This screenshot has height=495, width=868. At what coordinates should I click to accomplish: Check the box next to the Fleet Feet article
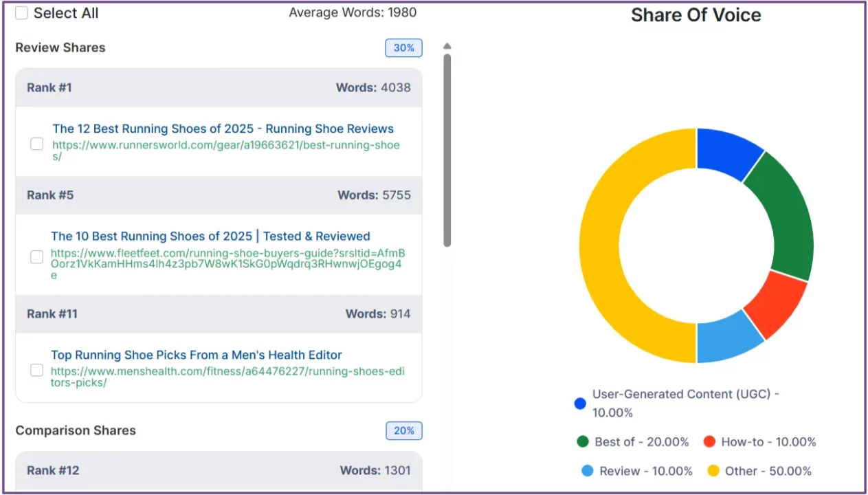(x=36, y=256)
